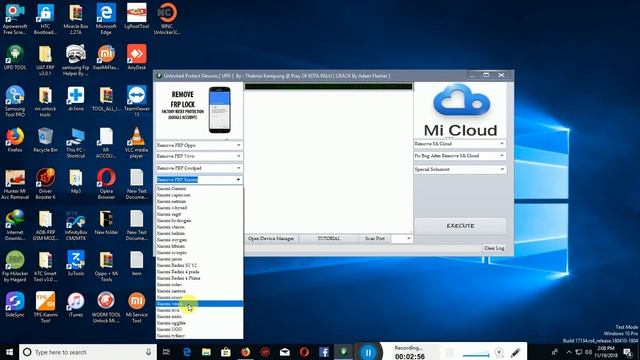Open the 9BNC Unlocker desktop icon

pos(167,19)
